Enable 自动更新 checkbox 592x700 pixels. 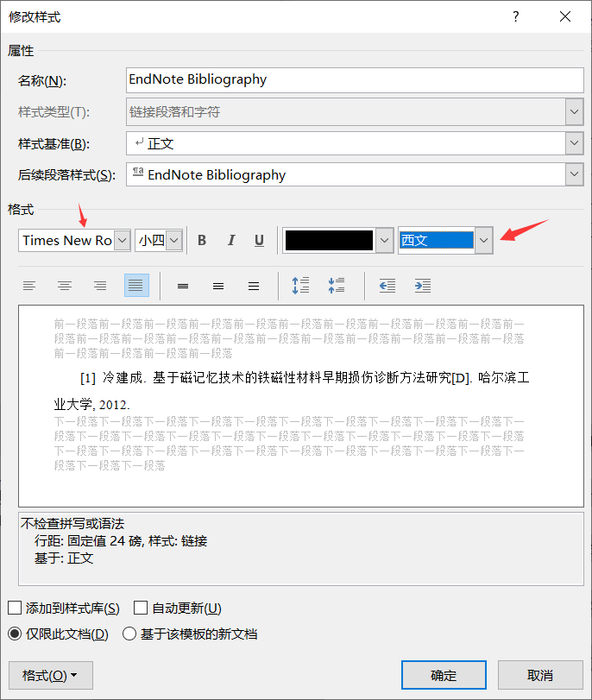pos(140,609)
